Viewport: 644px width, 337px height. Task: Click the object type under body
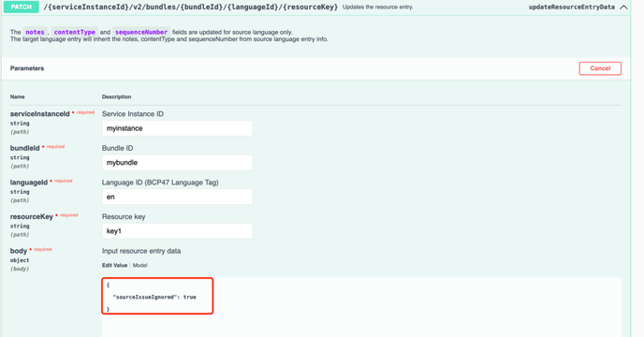tap(20, 260)
